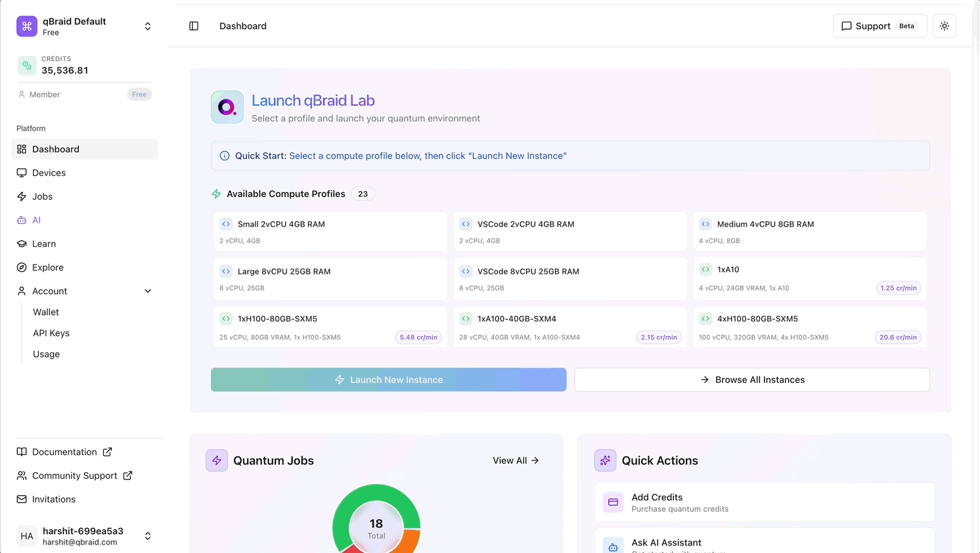Open API Keys under Account
This screenshot has width=980, height=553.
(x=51, y=333)
